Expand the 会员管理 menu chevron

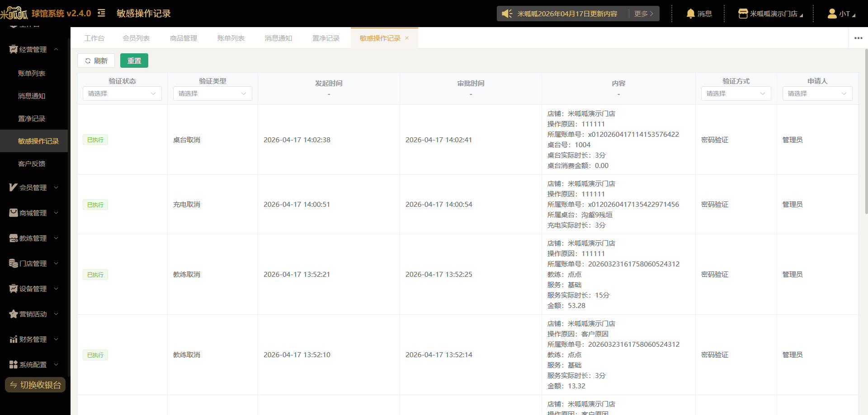[x=56, y=187]
